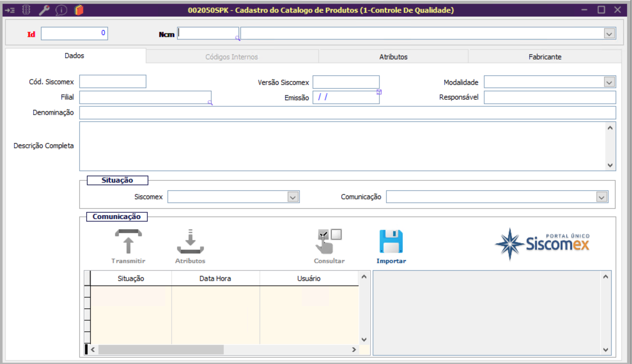Focus the Denominação text field

tap(348, 113)
